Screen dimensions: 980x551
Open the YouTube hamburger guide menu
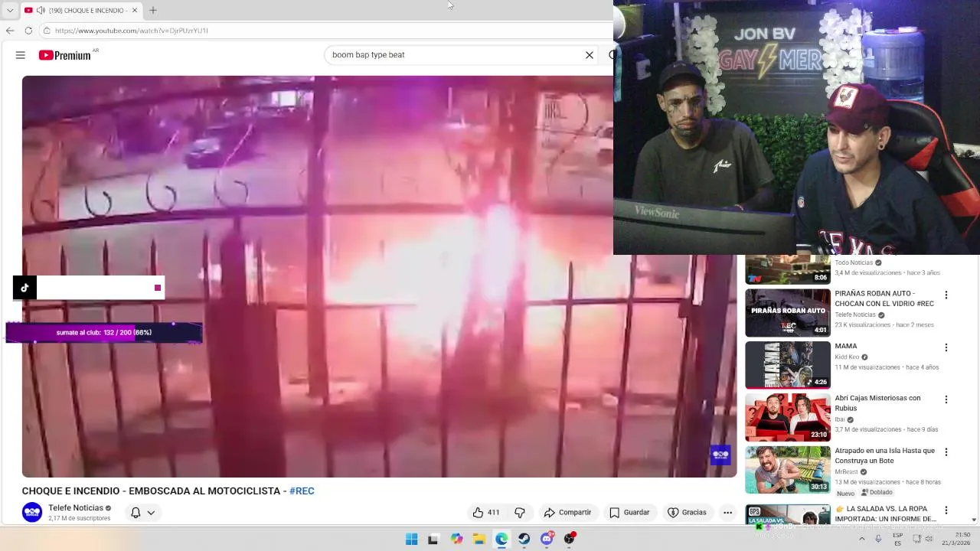[21, 55]
